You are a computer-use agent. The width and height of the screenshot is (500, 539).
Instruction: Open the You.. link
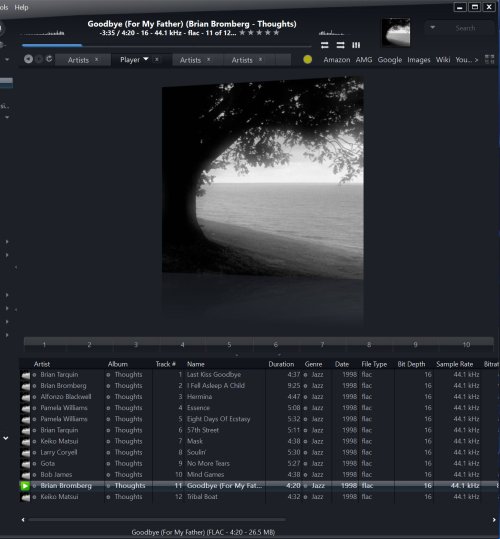(x=463, y=60)
